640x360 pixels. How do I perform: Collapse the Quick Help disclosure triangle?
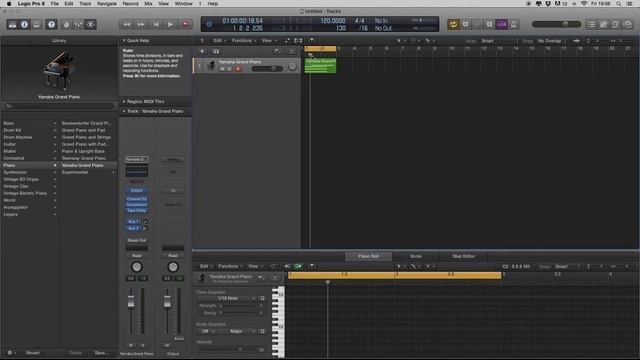[124, 40]
